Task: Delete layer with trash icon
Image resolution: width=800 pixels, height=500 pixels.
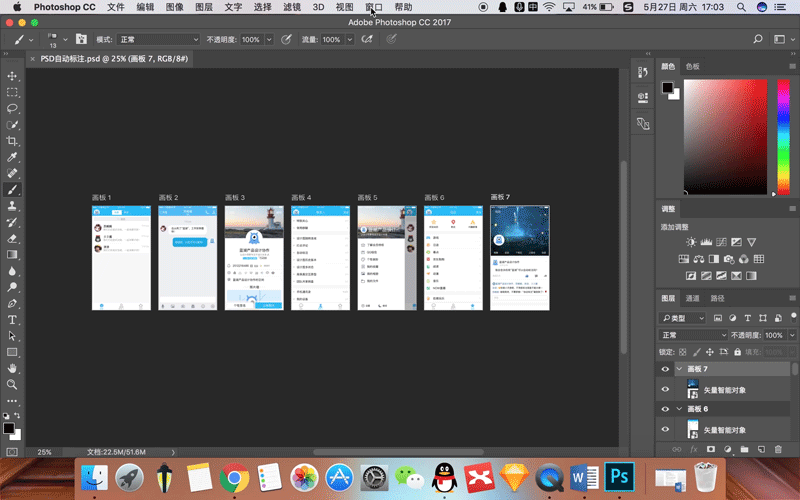Action: click(x=778, y=449)
